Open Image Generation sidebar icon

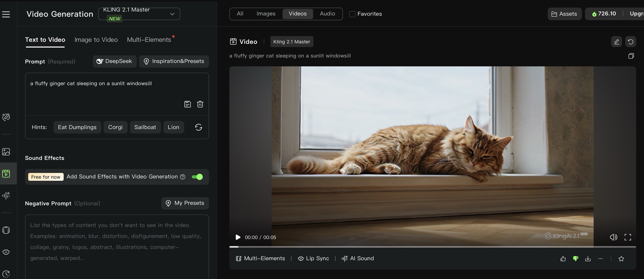pyautogui.click(x=6, y=152)
